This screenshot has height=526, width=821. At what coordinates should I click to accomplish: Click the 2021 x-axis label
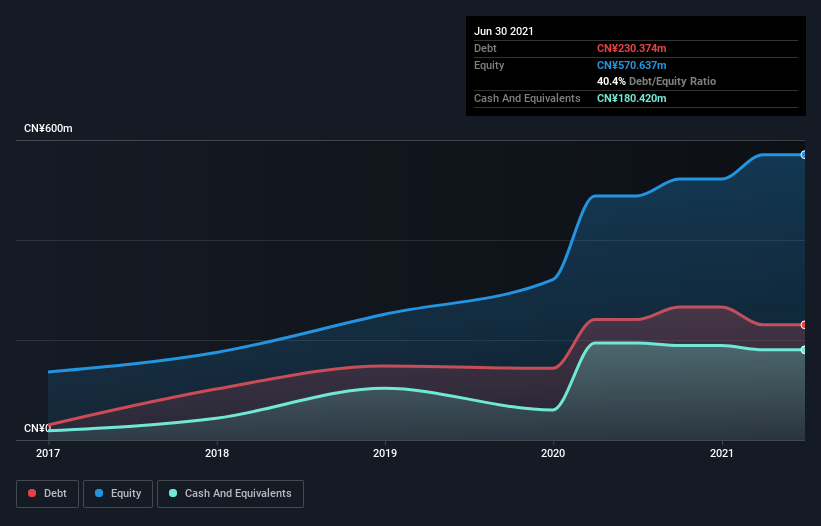(722, 453)
